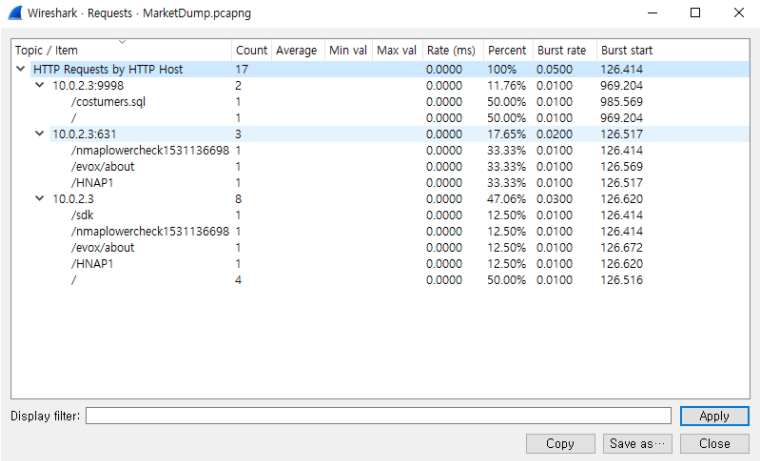Collapse the 10.0.2.3 host node with count 8
The image size is (760, 461).
pos(40,198)
